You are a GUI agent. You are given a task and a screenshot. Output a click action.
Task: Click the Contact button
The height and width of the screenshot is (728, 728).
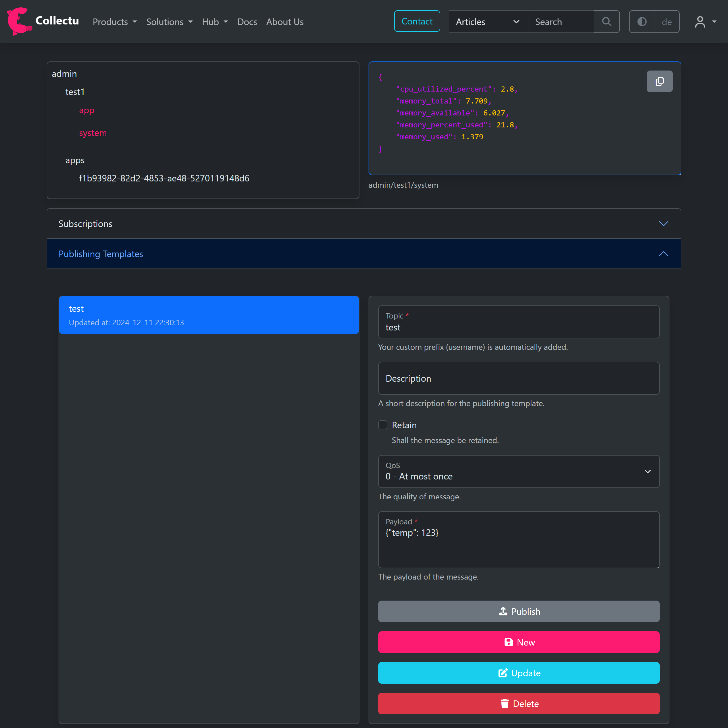coord(417,22)
